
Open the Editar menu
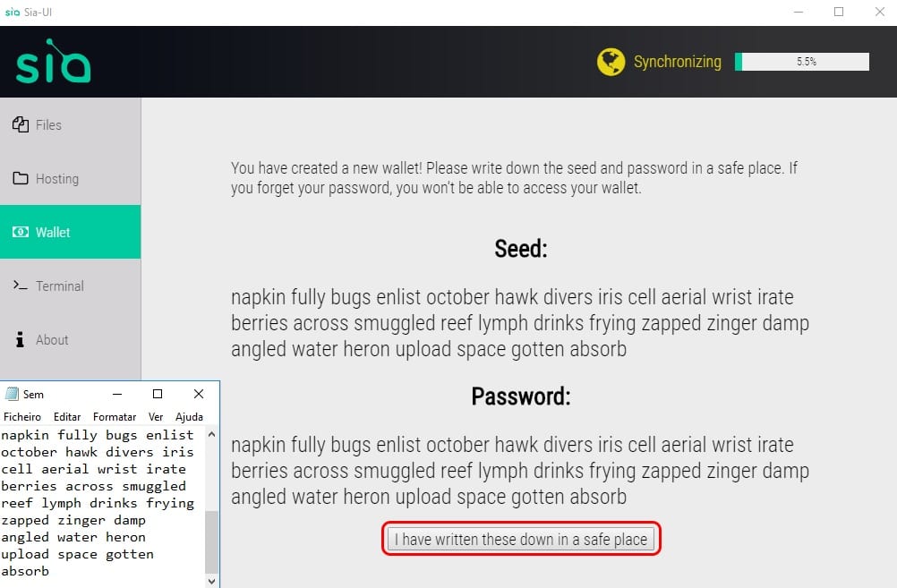pyautogui.click(x=67, y=416)
